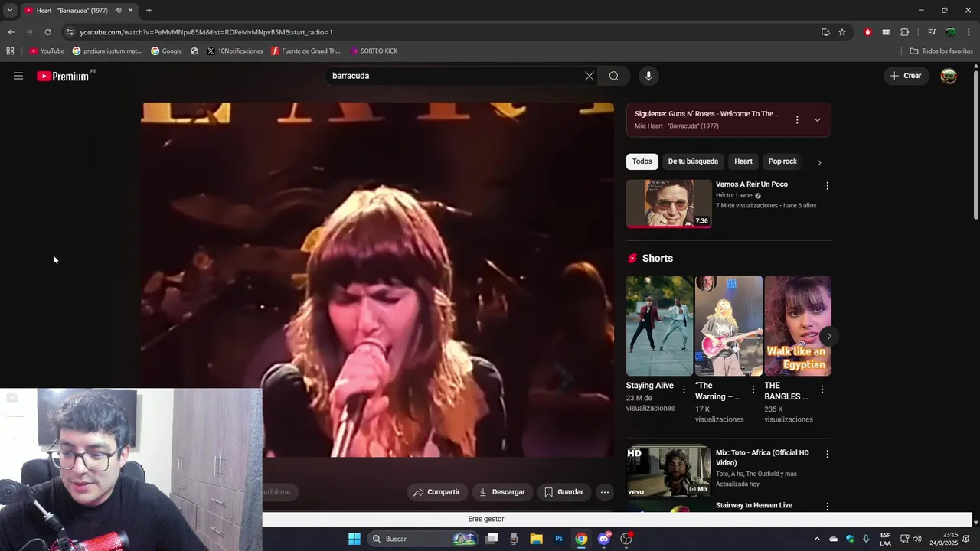Click the taskbar Buscar search box
The height and width of the screenshot is (551, 980).
coord(423,539)
